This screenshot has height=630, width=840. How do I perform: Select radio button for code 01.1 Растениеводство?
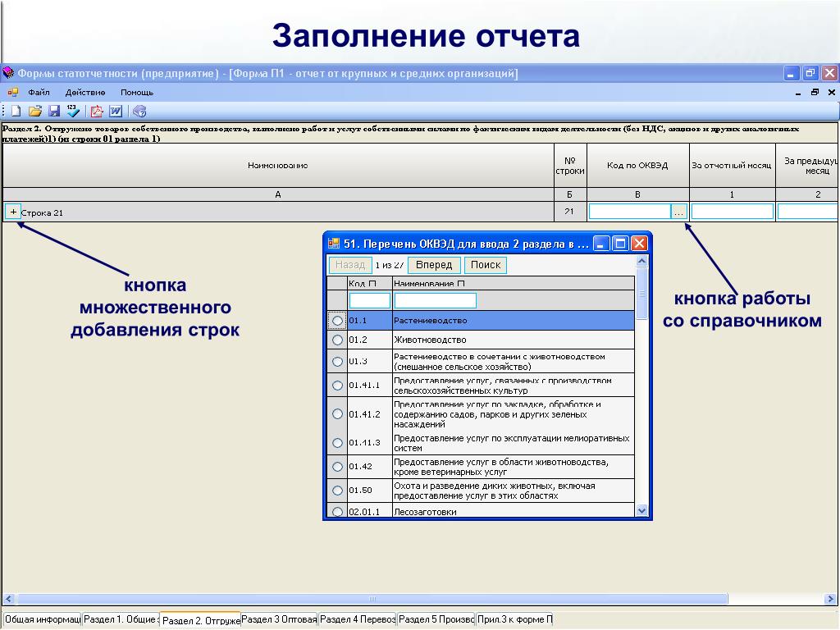point(337,321)
